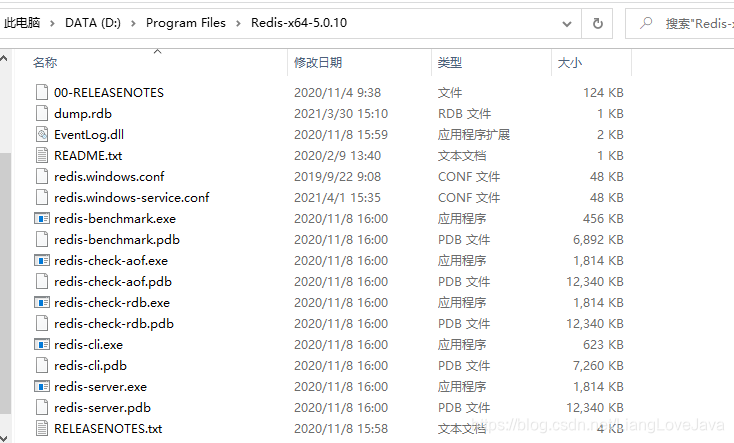Click the date 2021/4/1 15:35
The image size is (734, 443).
coord(337,198)
